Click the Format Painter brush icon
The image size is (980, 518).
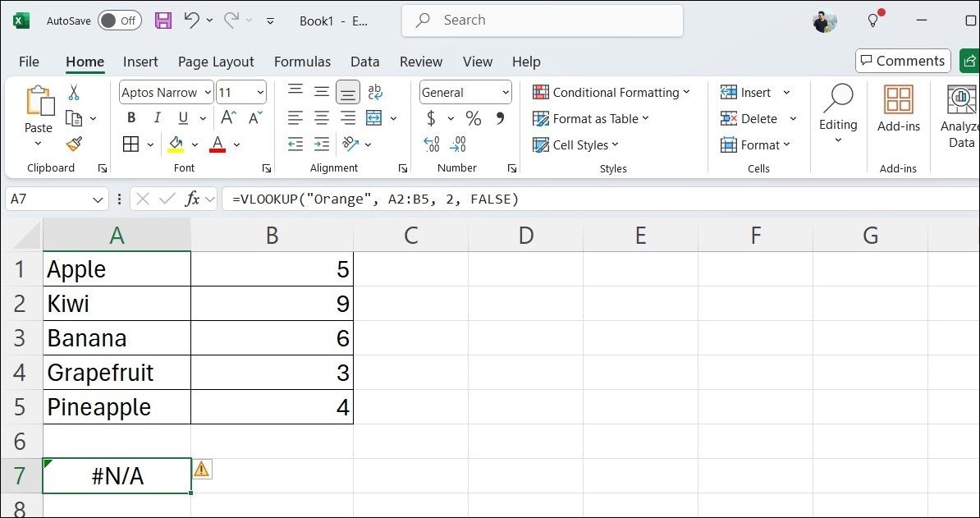click(x=74, y=144)
